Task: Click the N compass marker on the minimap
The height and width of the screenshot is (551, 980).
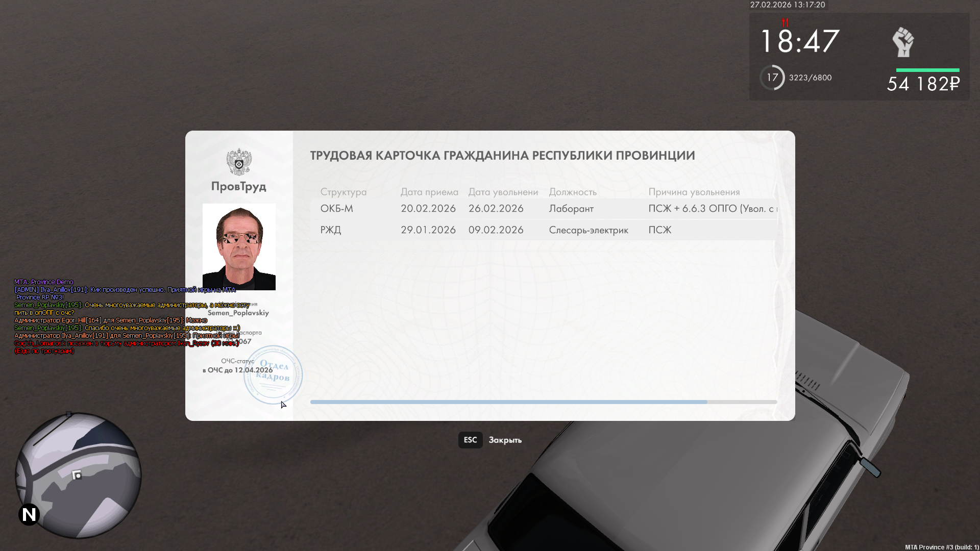Action: (x=29, y=514)
